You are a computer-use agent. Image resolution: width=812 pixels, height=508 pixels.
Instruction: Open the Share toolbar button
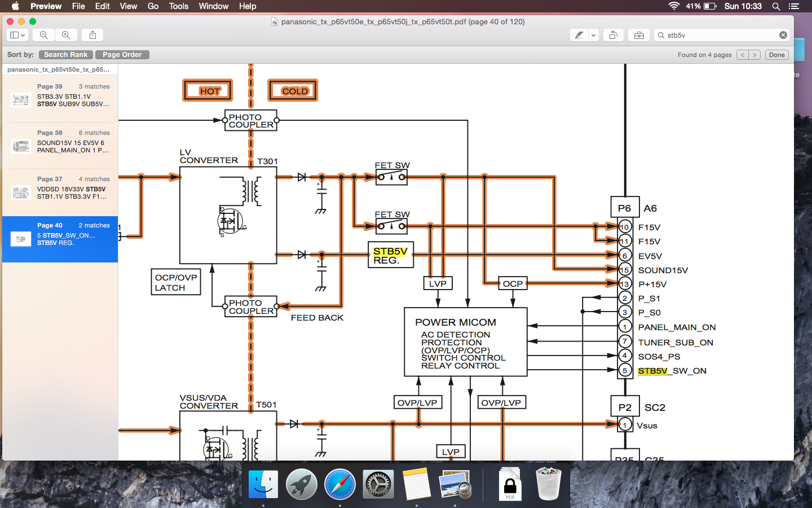click(92, 35)
